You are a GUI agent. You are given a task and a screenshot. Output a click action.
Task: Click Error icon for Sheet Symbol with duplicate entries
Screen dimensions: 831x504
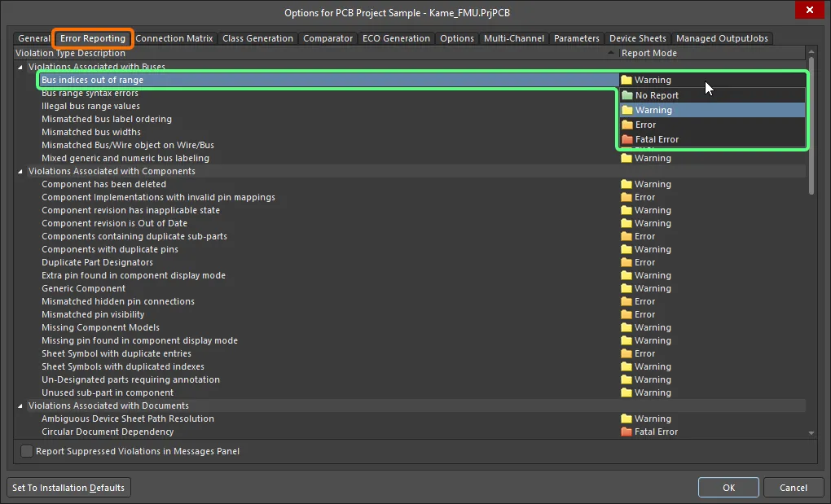pyautogui.click(x=627, y=353)
